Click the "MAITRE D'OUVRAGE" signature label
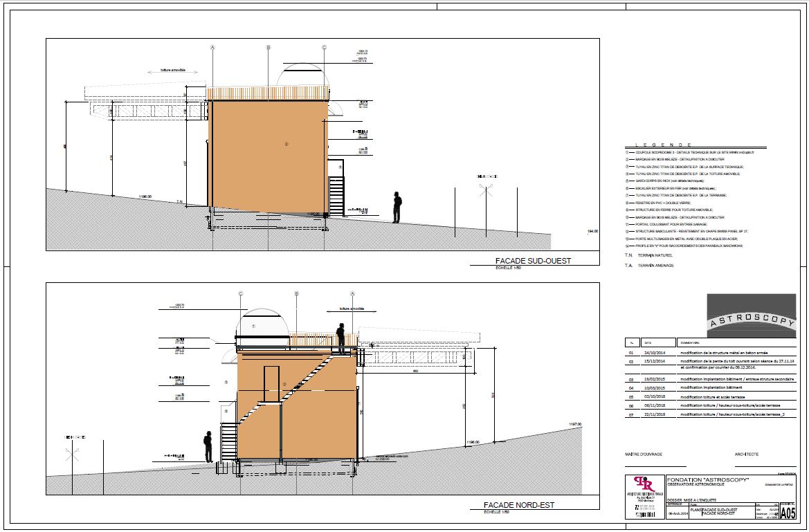The height and width of the screenshot is (532, 809). 644,455
